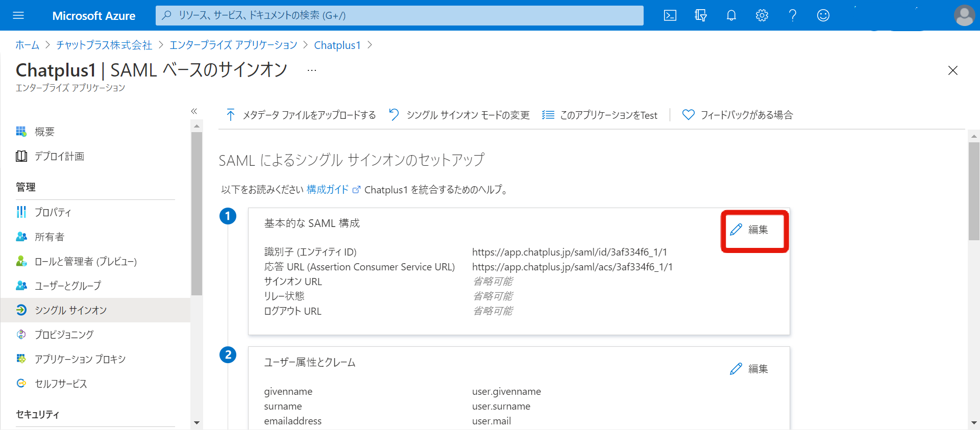This screenshot has height=430, width=980.
Task: Click the プロパティ bars icon
Action: (21, 212)
